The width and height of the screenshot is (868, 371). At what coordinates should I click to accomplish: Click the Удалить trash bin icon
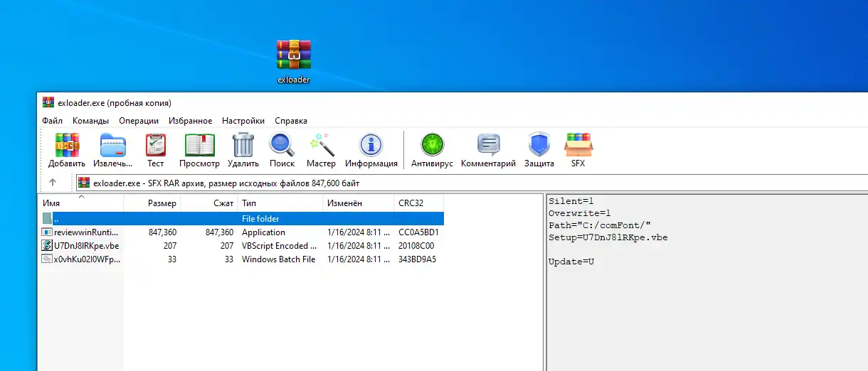[x=243, y=145]
